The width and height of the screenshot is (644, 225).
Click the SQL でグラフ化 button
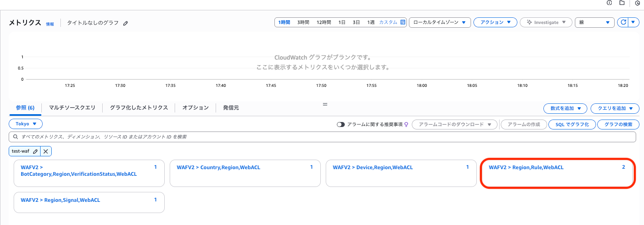tap(572, 124)
